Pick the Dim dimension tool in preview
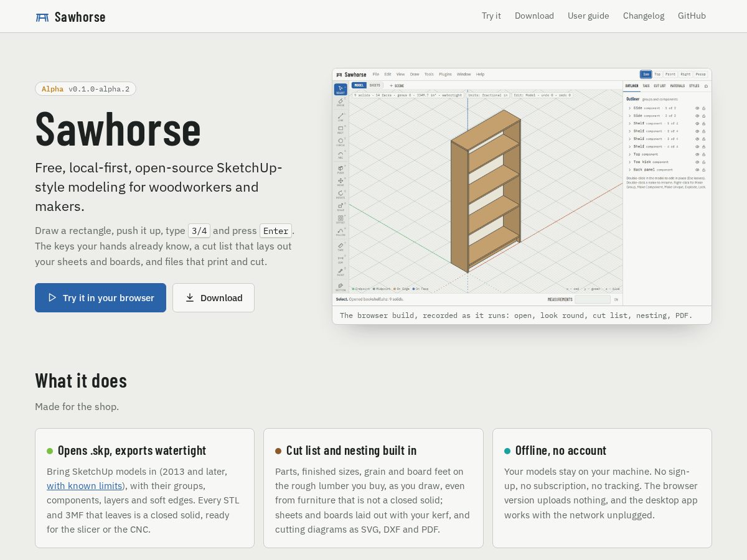The image size is (747, 560). 341,259
